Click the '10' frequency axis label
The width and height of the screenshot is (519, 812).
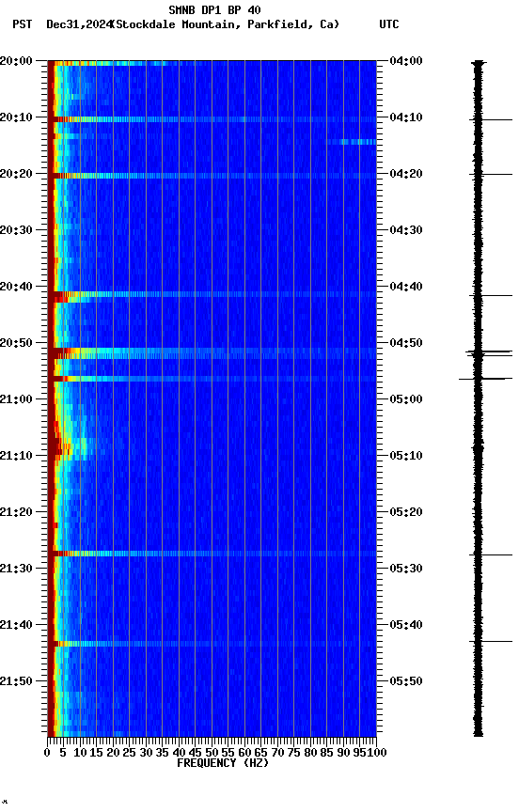(80, 753)
